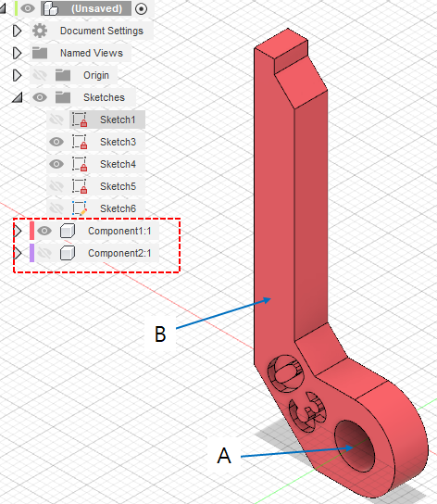Select the Sketches label
Image resolution: width=437 pixels, height=504 pixels.
pyautogui.click(x=104, y=97)
